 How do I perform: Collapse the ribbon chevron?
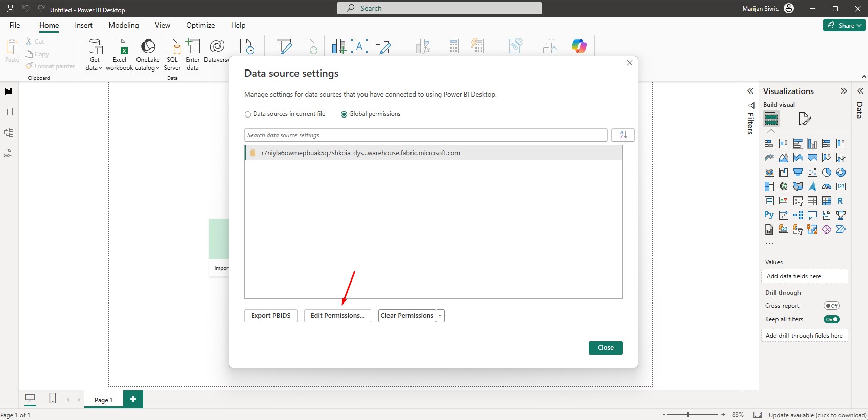[x=863, y=77]
